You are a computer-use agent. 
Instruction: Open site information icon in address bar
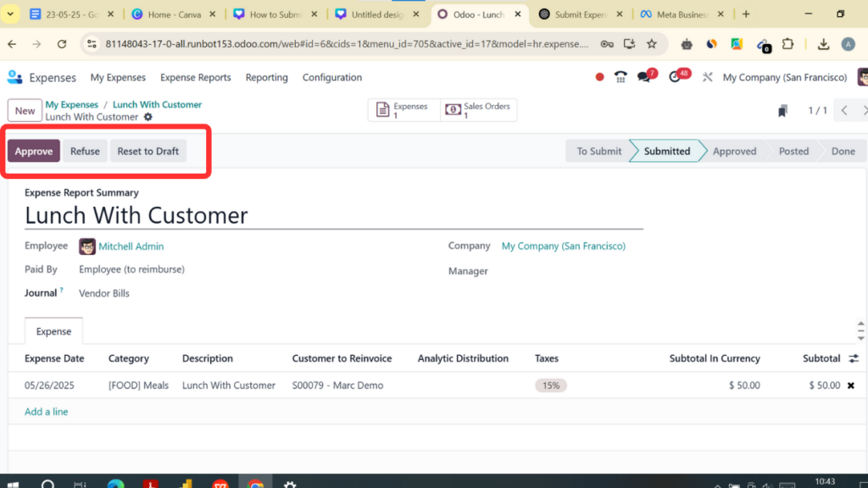[92, 44]
